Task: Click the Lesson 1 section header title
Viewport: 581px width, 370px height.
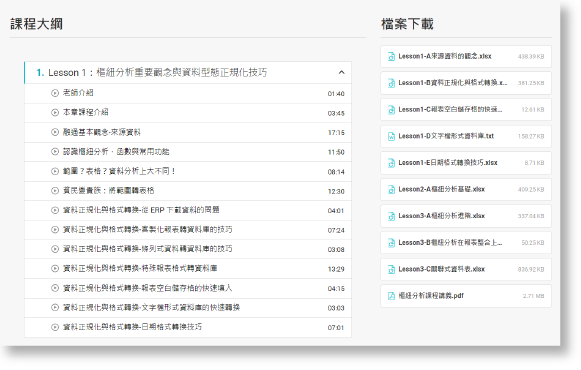Action: pyautogui.click(x=152, y=73)
